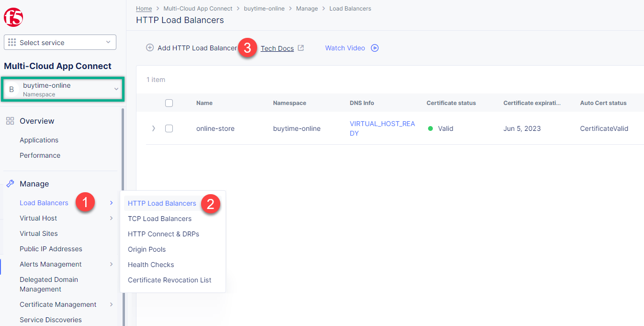Click buytime-online in the breadcrumb
Image resolution: width=644 pixels, height=326 pixels.
coord(264,9)
